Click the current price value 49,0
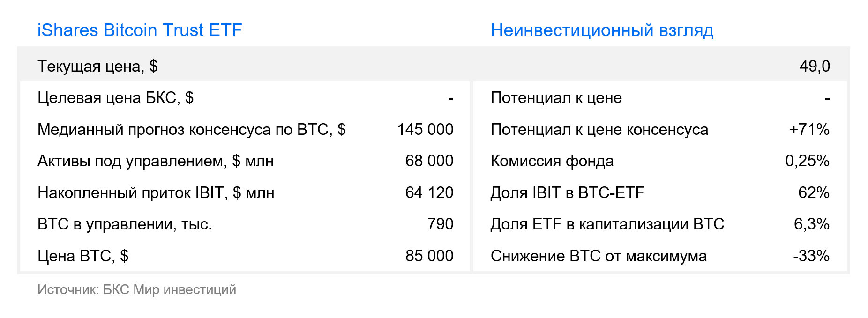868x318 pixels. [x=815, y=66]
